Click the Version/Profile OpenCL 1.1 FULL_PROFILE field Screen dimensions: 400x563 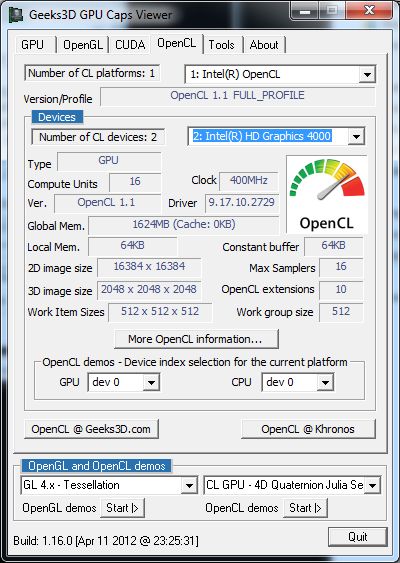[237, 96]
